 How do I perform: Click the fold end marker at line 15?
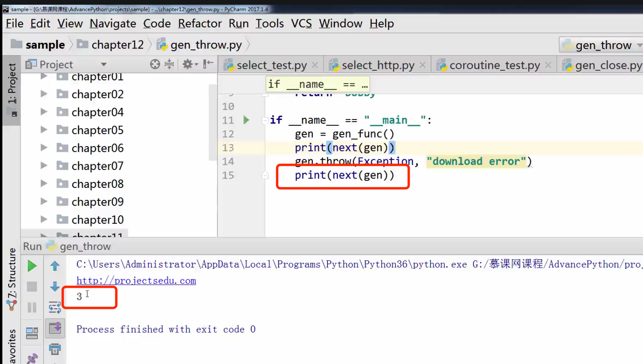[265, 175]
